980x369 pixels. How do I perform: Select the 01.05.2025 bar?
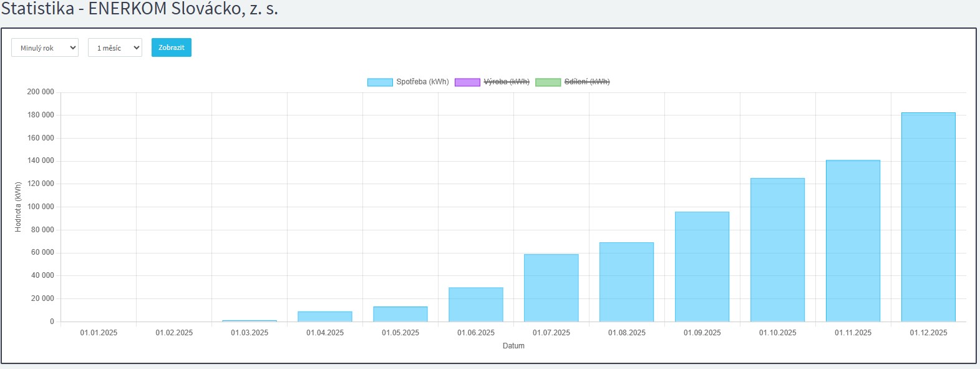400,314
